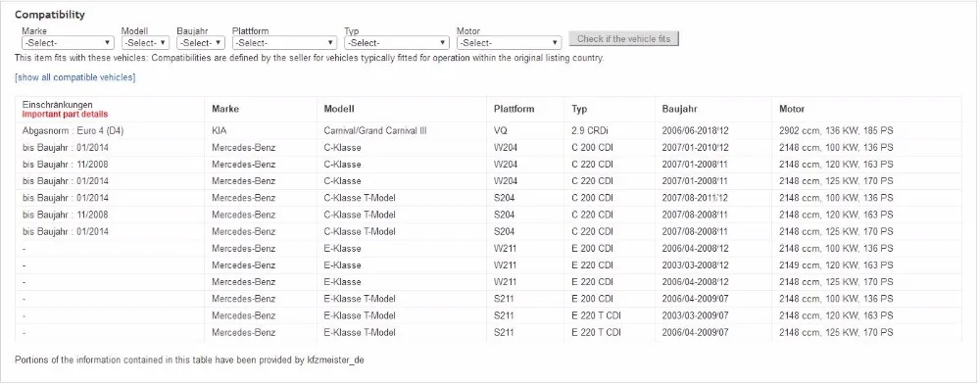
Task: Open the Plattform dropdown filter
Action: pos(284,43)
